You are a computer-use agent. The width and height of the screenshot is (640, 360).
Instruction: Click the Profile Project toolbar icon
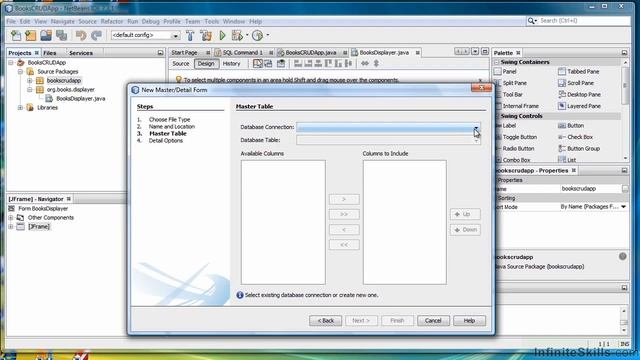pyautogui.click(x=257, y=36)
